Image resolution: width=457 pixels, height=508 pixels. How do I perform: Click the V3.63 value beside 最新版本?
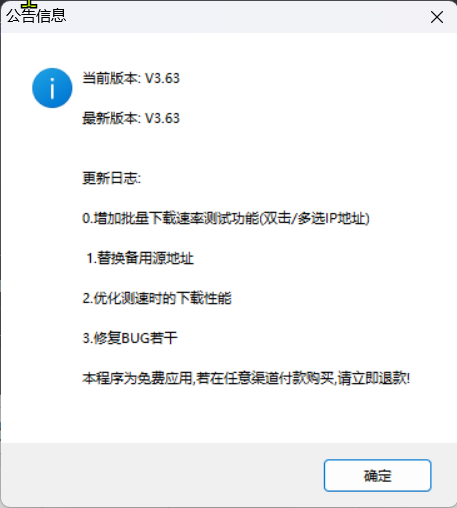click(162, 118)
